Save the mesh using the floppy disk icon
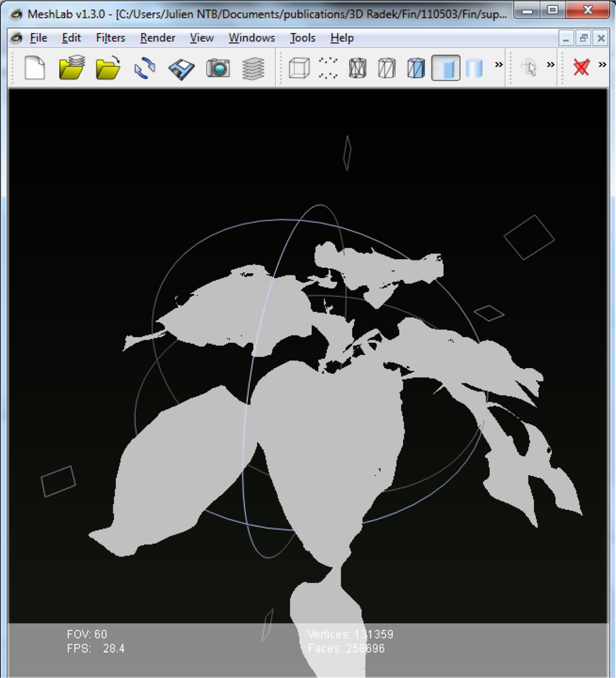616x678 pixels. pos(181,68)
